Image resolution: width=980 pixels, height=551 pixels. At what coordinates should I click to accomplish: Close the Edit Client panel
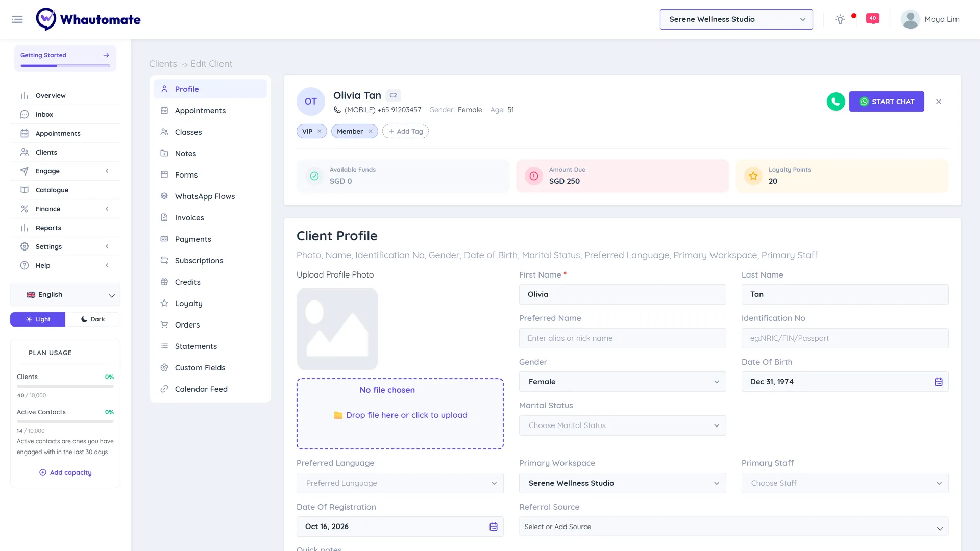pyautogui.click(x=939, y=102)
